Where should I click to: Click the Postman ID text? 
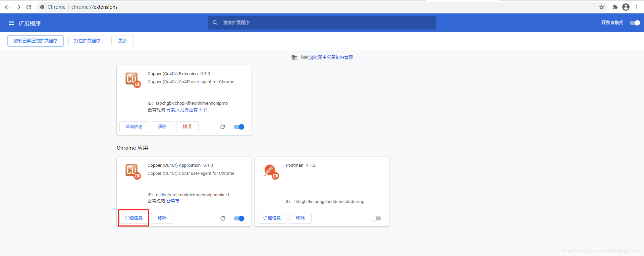[x=325, y=202]
